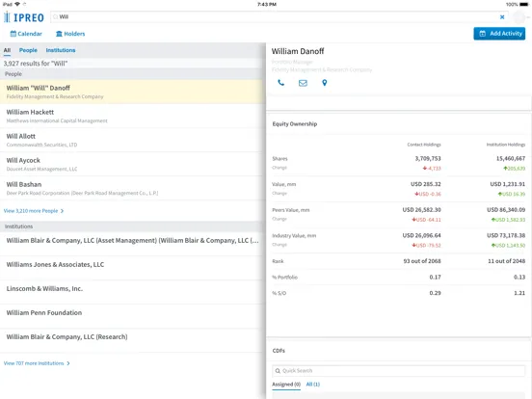Image resolution: width=532 pixels, height=399 pixels.
Task: Click institution value USD 1,231.91
Action: (508, 184)
